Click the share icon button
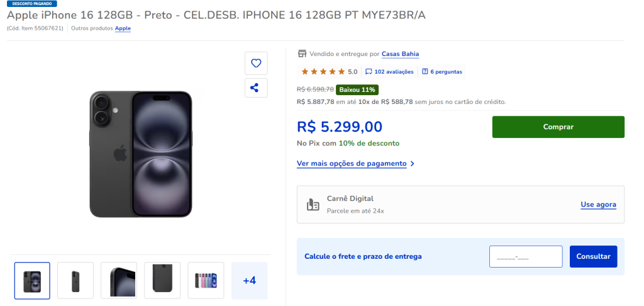Viewport: 644px width, 306px height. click(256, 88)
